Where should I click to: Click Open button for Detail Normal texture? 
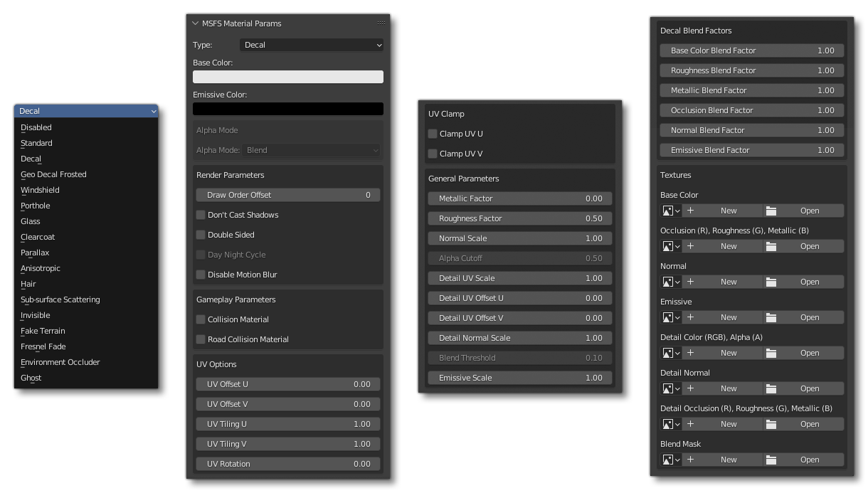810,388
